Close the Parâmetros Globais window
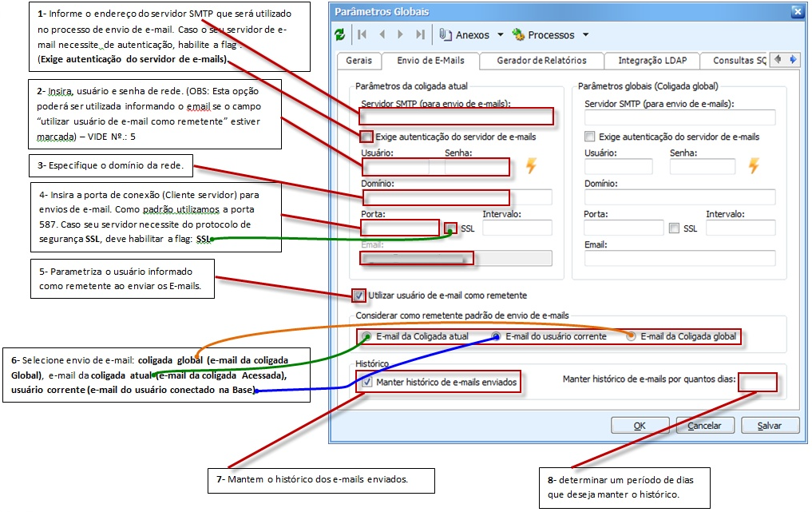This screenshot has width=812, height=512. point(797,12)
